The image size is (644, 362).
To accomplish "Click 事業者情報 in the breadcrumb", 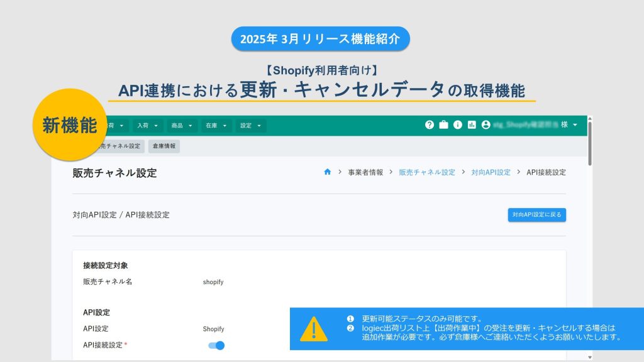I will click(x=365, y=172).
